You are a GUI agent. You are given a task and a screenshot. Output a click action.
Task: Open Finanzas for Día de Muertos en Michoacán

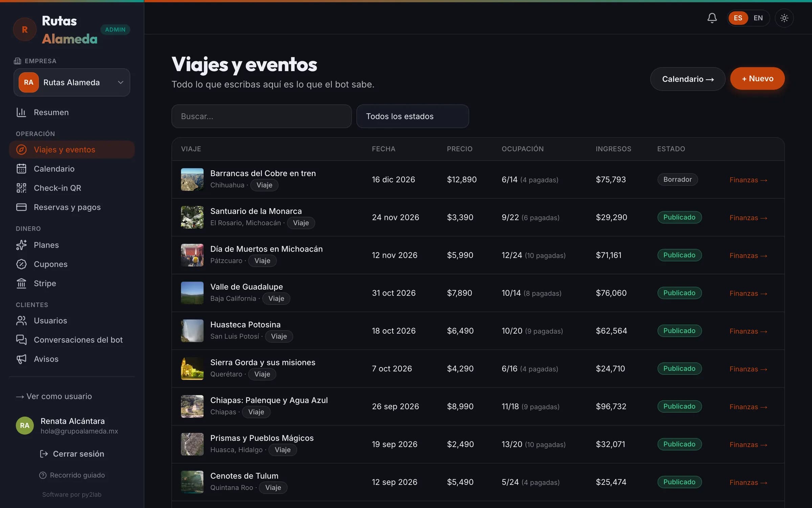click(x=748, y=255)
